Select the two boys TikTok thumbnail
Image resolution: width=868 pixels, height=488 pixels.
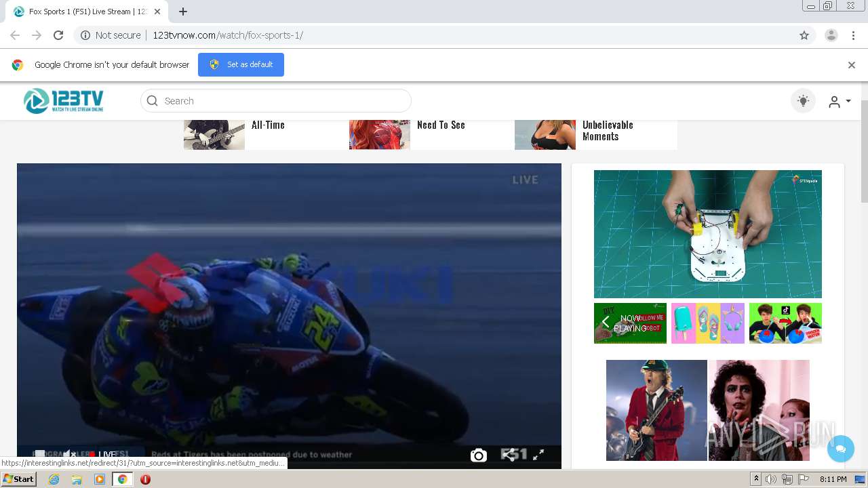(x=785, y=323)
